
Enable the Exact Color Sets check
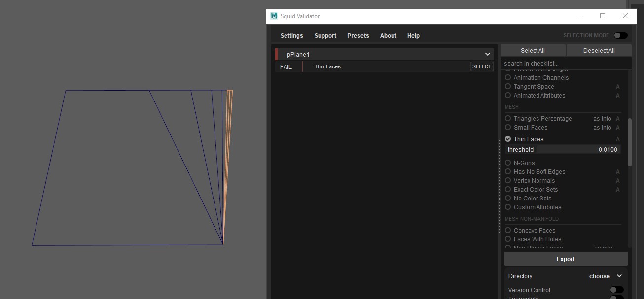point(508,189)
